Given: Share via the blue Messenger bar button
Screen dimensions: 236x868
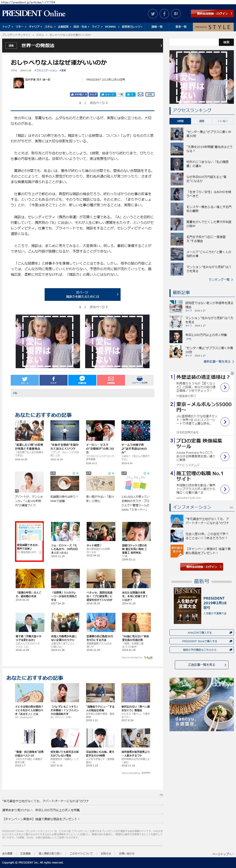Looking at the screenshot, I should (x=82, y=380).
